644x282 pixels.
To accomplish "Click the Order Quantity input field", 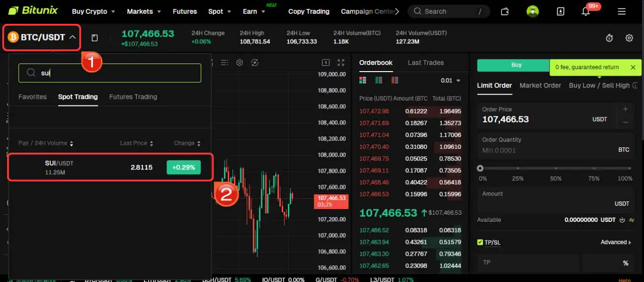I will point(556,145).
